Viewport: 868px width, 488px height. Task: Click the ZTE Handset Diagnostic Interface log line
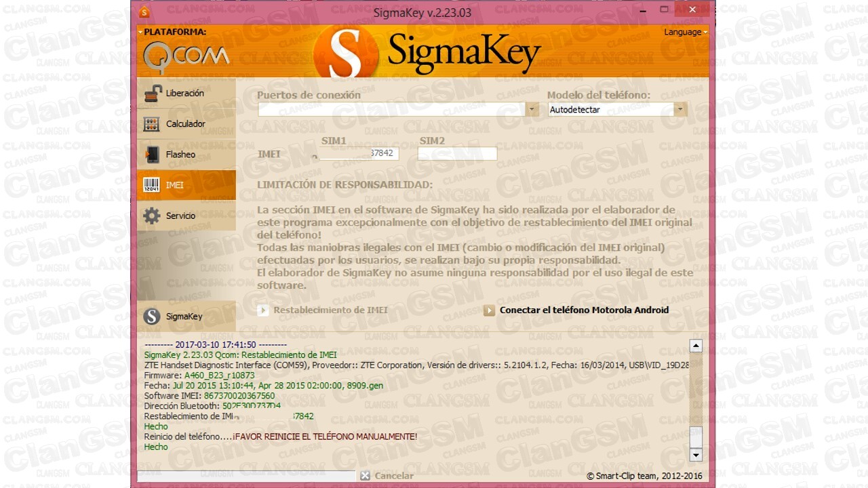pos(416,365)
